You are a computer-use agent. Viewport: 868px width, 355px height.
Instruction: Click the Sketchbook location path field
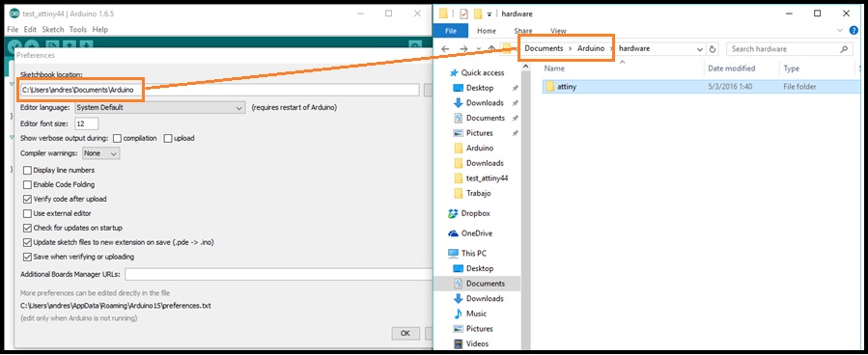click(219, 90)
